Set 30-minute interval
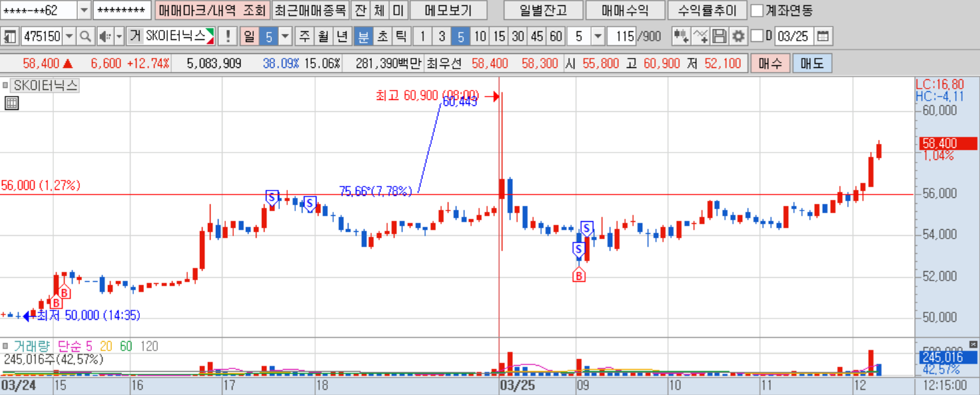This screenshot has width=980, height=395. click(518, 36)
